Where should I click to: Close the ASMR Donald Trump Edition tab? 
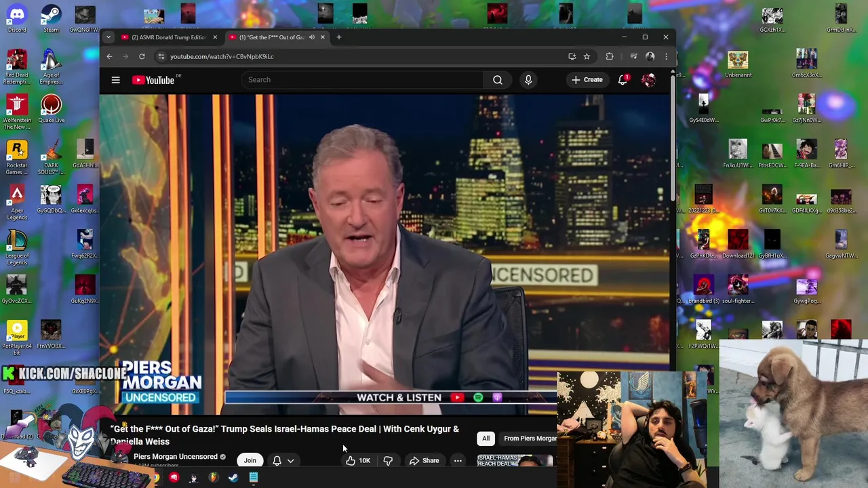coord(215,37)
